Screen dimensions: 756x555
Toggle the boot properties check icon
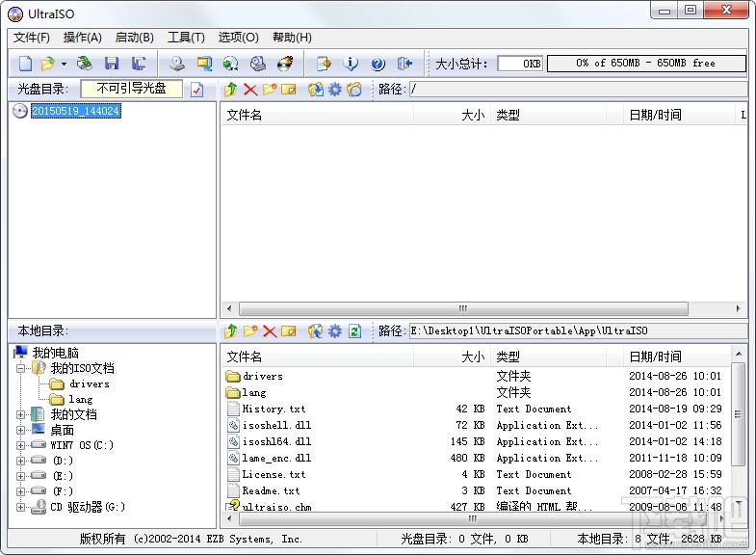pyautogui.click(x=196, y=90)
